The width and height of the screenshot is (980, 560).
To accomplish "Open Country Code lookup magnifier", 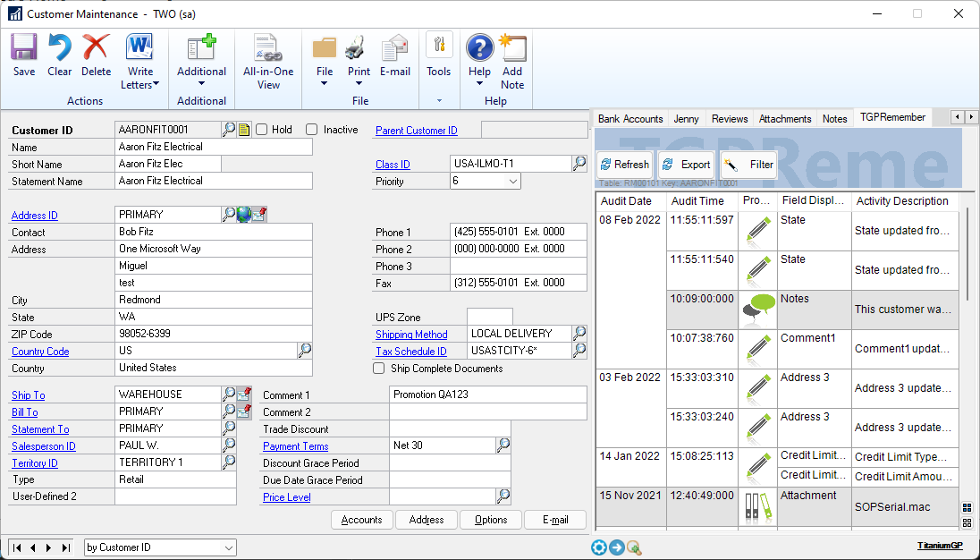I will (305, 350).
